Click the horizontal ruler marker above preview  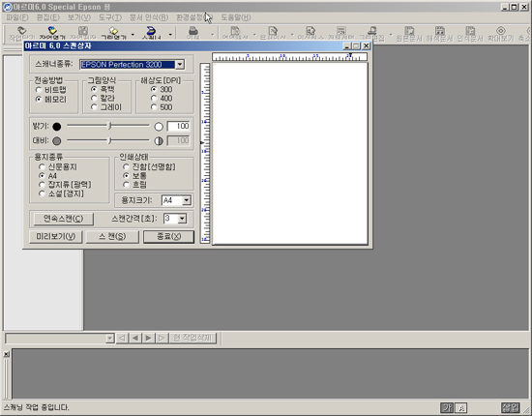coord(350,55)
